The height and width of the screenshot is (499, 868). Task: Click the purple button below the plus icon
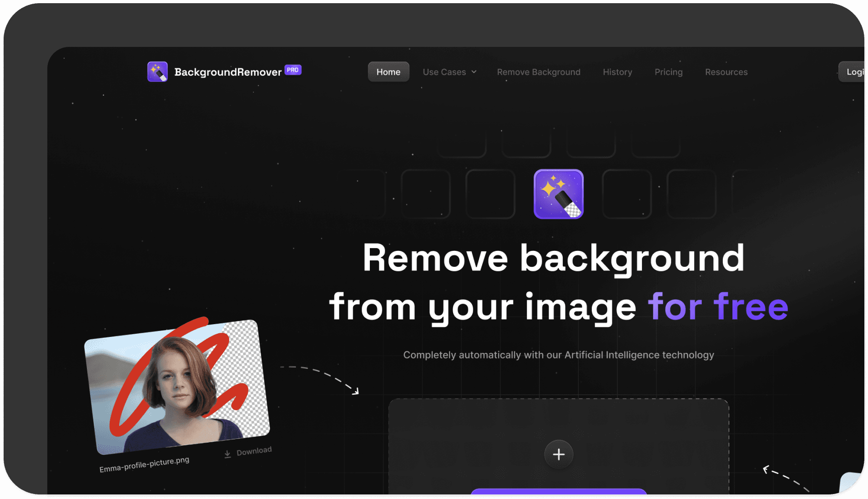[559, 491]
